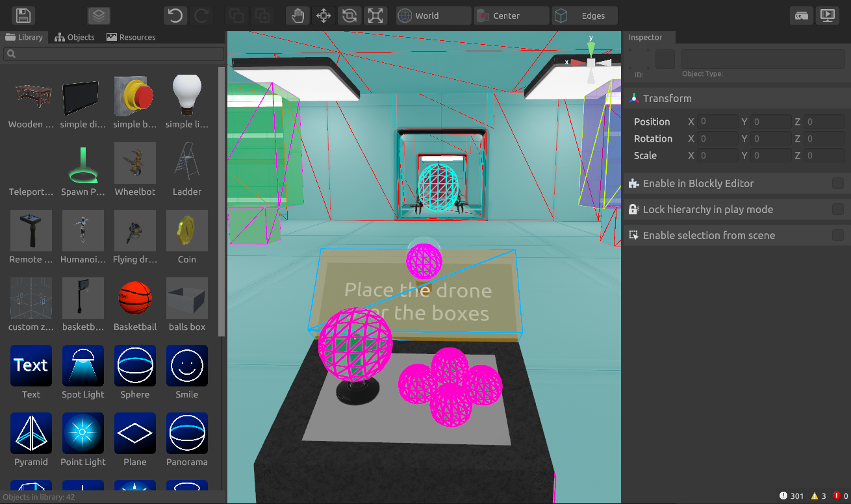Open the World coordinate space dropdown
The width and height of the screenshot is (851, 504).
coord(433,16)
